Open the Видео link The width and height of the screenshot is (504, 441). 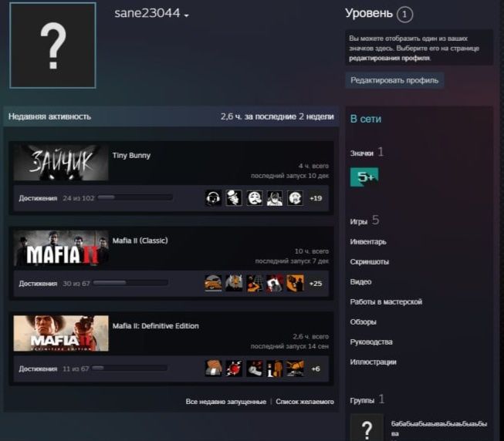(360, 282)
